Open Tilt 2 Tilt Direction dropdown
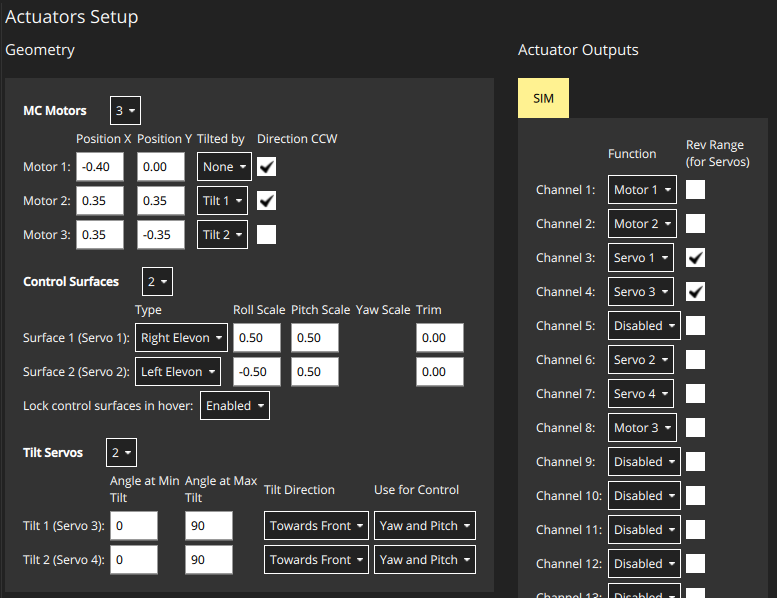 316,559
